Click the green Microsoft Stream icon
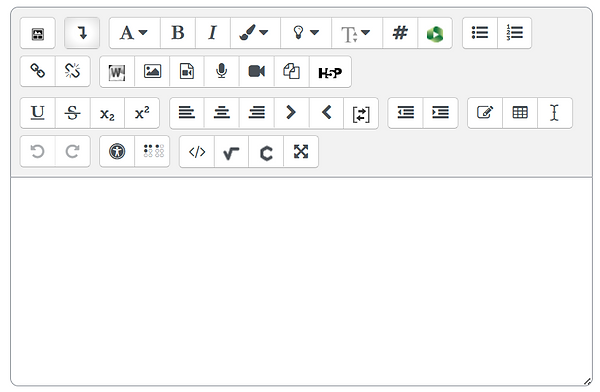 pyautogui.click(x=435, y=33)
